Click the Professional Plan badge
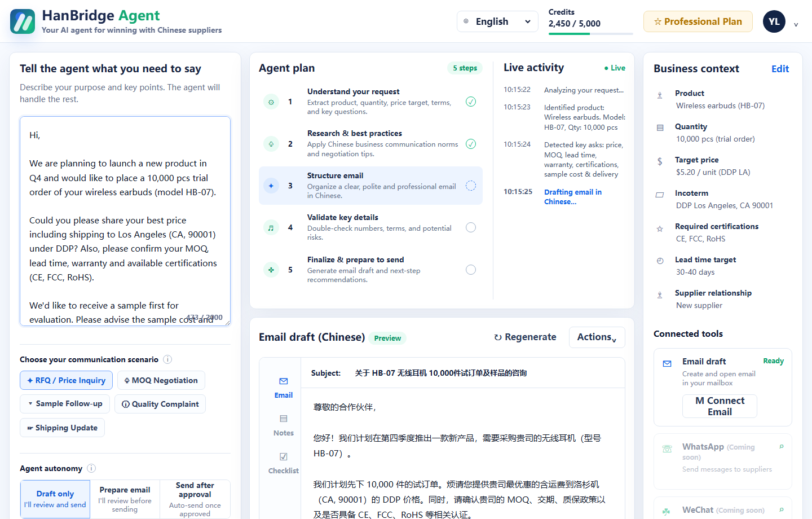 (698, 21)
